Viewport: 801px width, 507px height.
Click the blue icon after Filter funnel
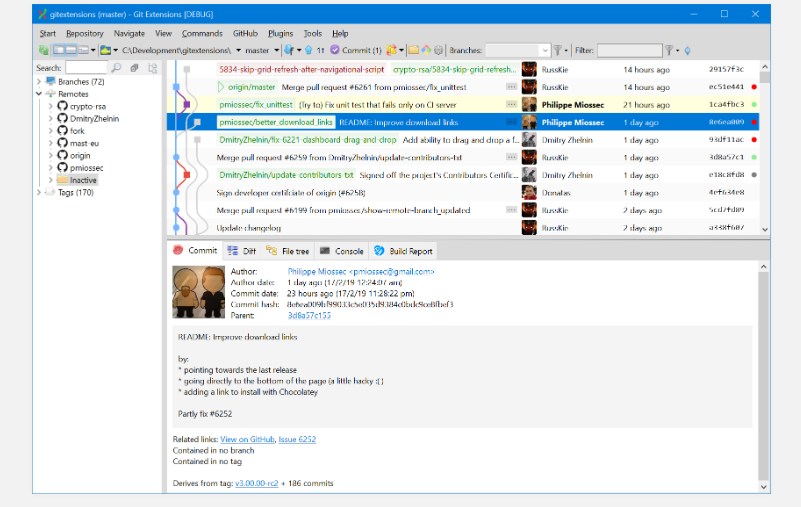(688, 50)
